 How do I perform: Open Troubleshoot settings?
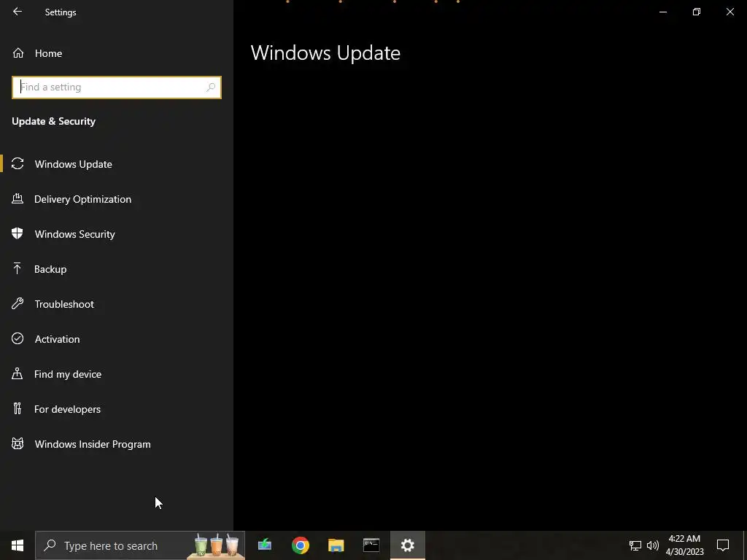[117, 304]
